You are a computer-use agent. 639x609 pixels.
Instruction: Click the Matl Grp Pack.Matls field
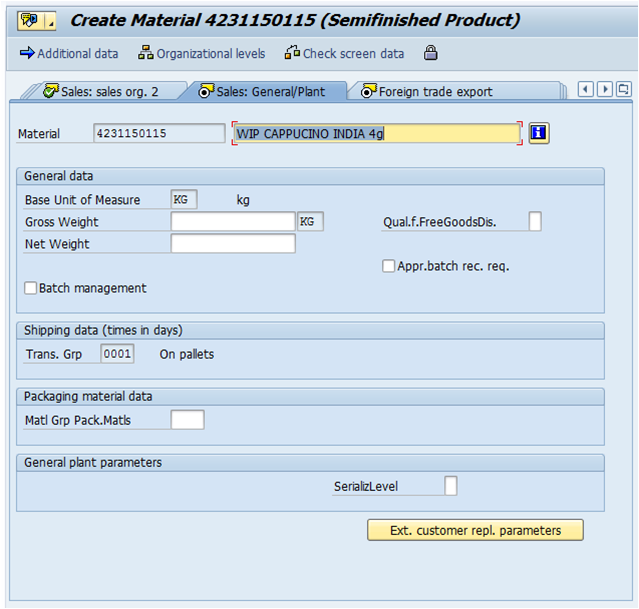(187, 420)
